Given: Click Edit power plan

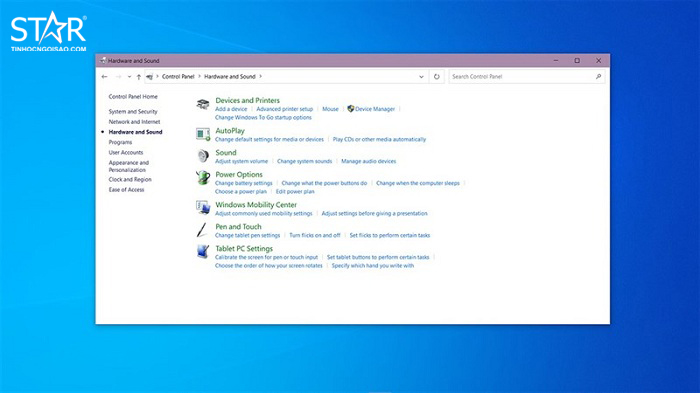Looking at the screenshot, I should tap(295, 192).
